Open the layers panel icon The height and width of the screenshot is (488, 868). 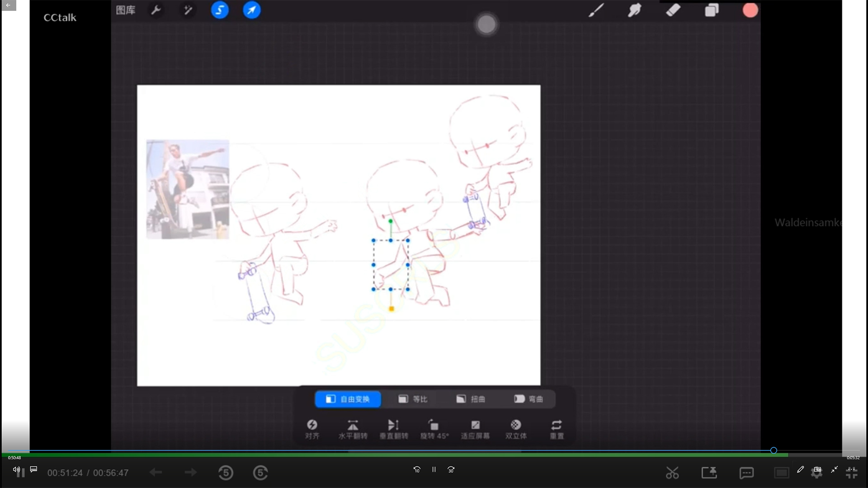click(712, 10)
